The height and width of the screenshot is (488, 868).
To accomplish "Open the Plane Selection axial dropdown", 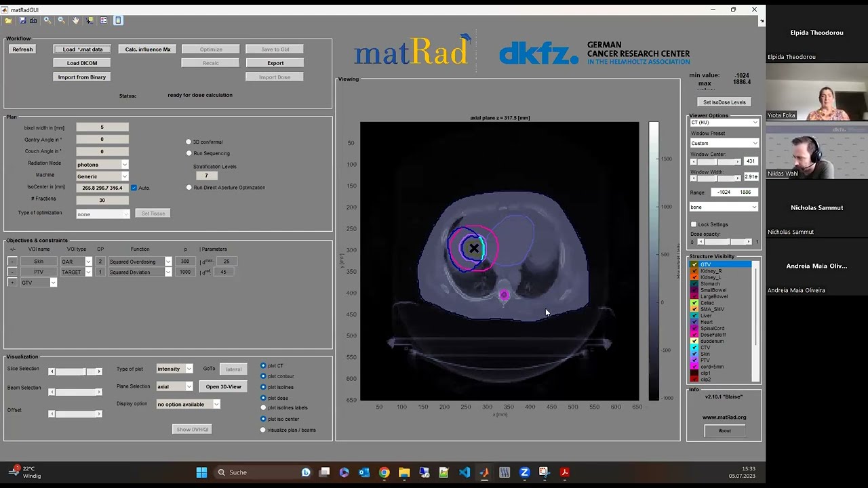I will (174, 386).
